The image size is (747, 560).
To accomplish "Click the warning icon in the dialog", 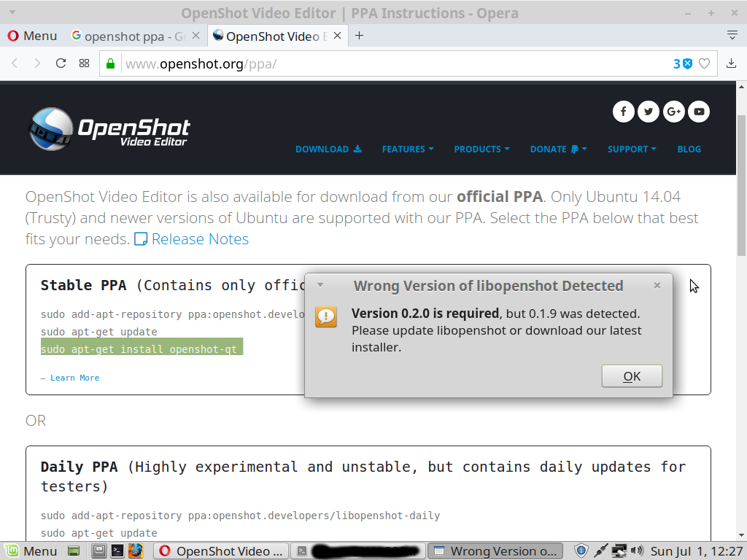I will (326, 316).
